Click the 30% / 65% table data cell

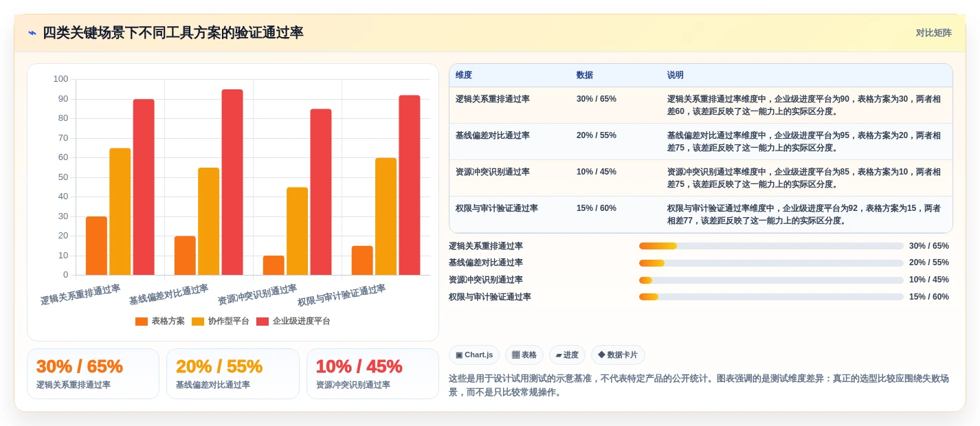tap(597, 99)
